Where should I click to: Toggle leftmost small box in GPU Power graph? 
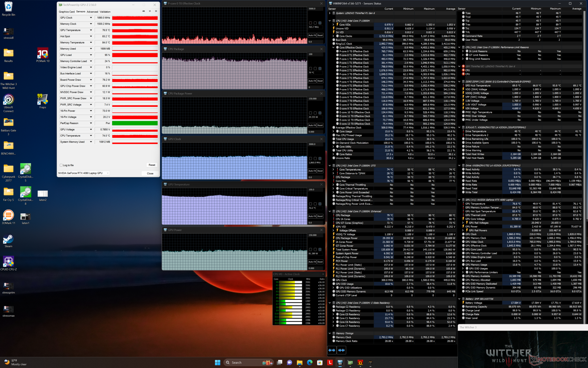point(311,249)
